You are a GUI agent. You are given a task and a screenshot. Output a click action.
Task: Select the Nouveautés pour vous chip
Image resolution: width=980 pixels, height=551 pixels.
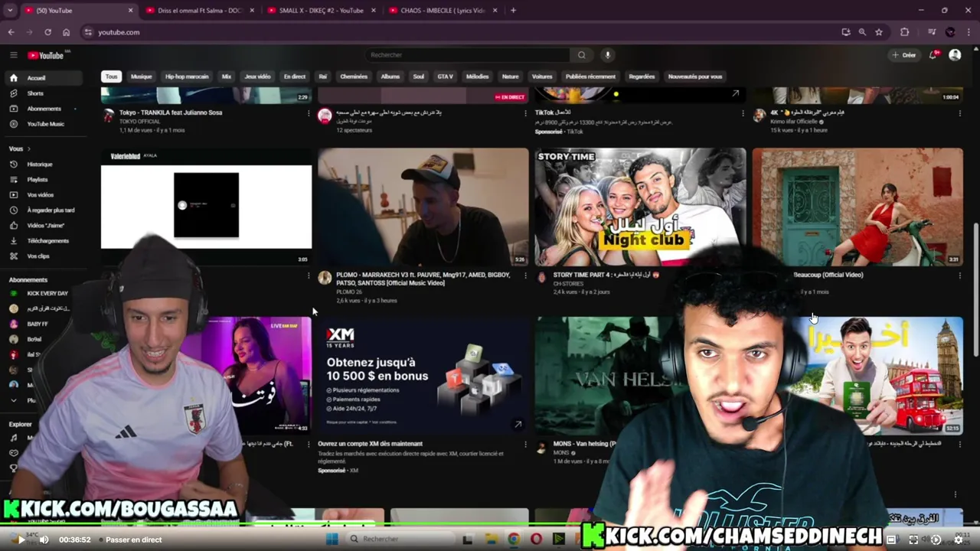pos(695,77)
